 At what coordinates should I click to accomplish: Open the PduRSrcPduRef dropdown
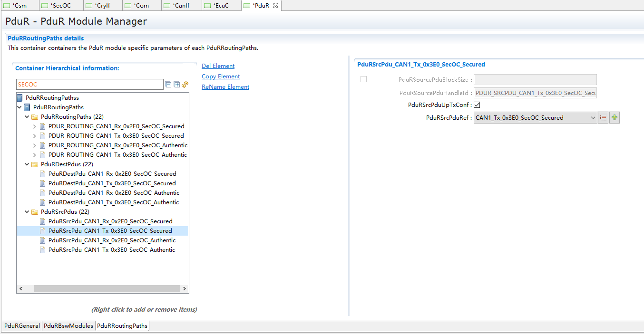(x=593, y=118)
